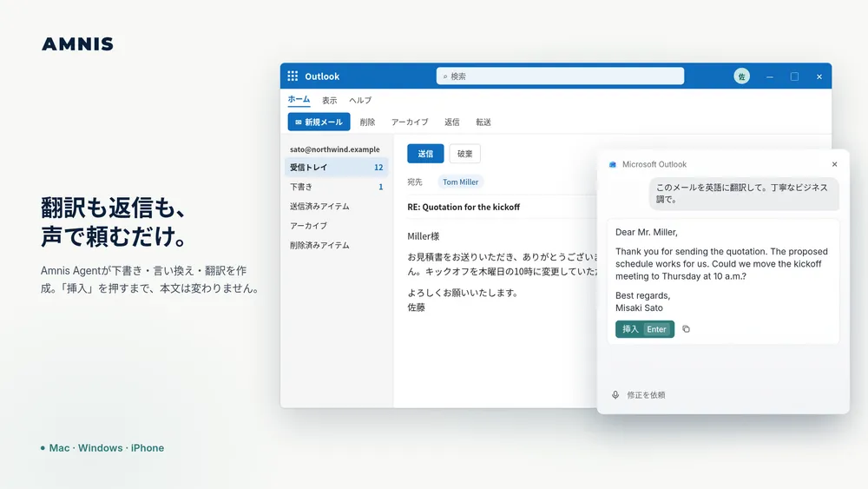
Task: Click the 宛先 label
Action: [415, 182]
